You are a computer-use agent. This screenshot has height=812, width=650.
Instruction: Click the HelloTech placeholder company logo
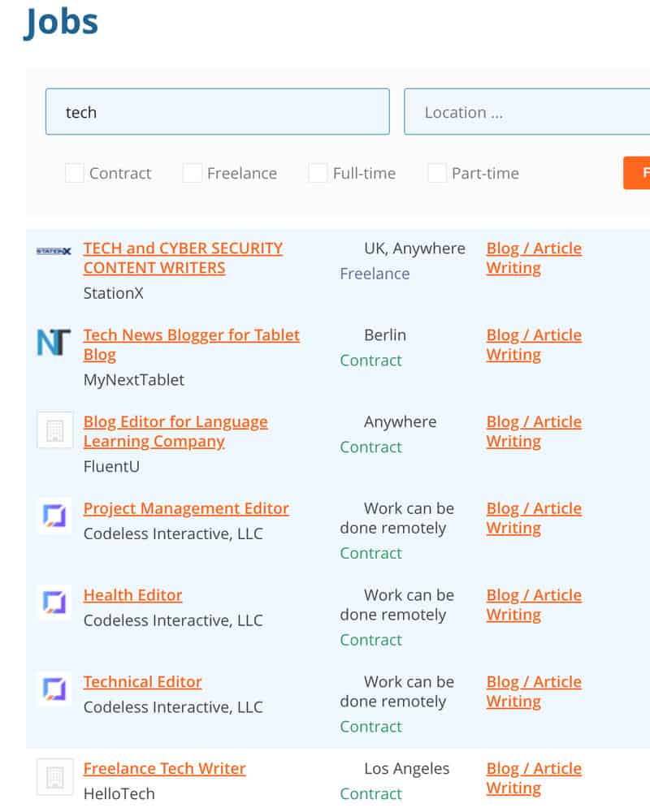[54, 776]
